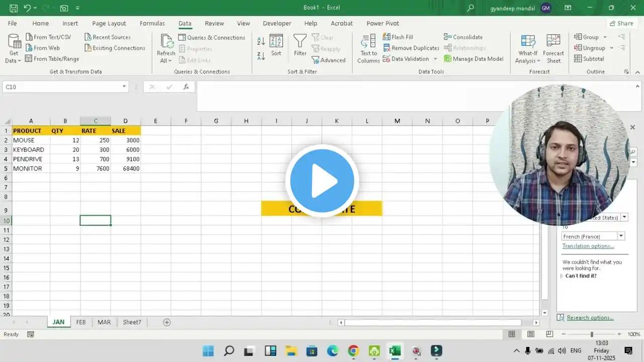This screenshot has width=644, height=362.
Task: Insert a Subtotal
Action: point(589,59)
